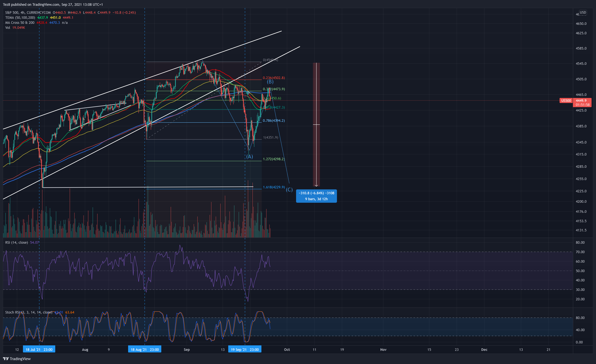Click the Vol 19.049K legend
Viewport: 596px width, 364px height.
click(x=15, y=28)
